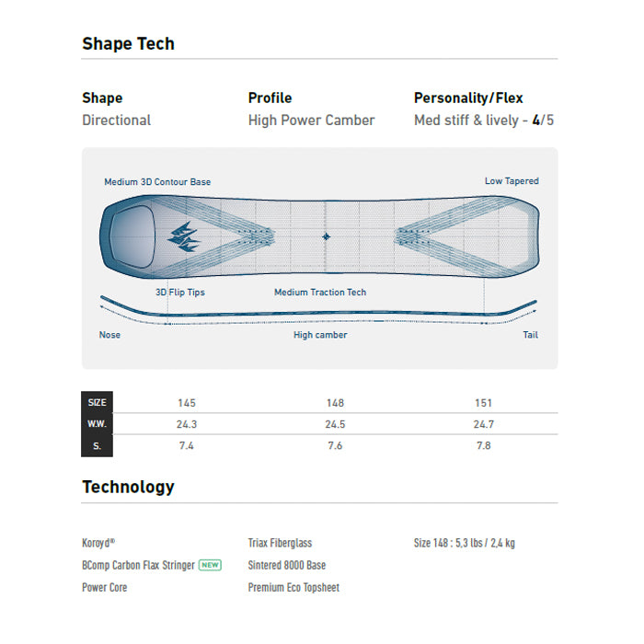Click the bird logo on the snowboard
This screenshot has height=644, width=644.
pyautogui.click(x=184, y=237)
